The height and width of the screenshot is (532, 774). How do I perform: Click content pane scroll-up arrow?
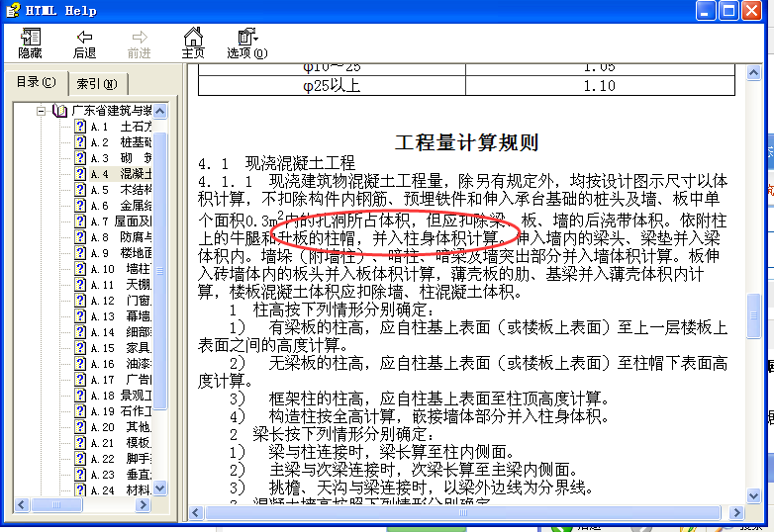click(x=753, y=73)
